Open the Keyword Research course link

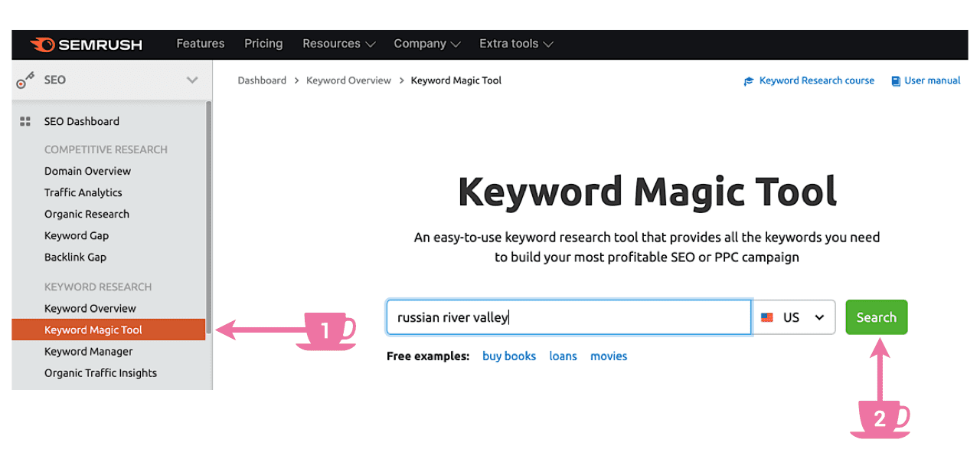tap(815, 80)
